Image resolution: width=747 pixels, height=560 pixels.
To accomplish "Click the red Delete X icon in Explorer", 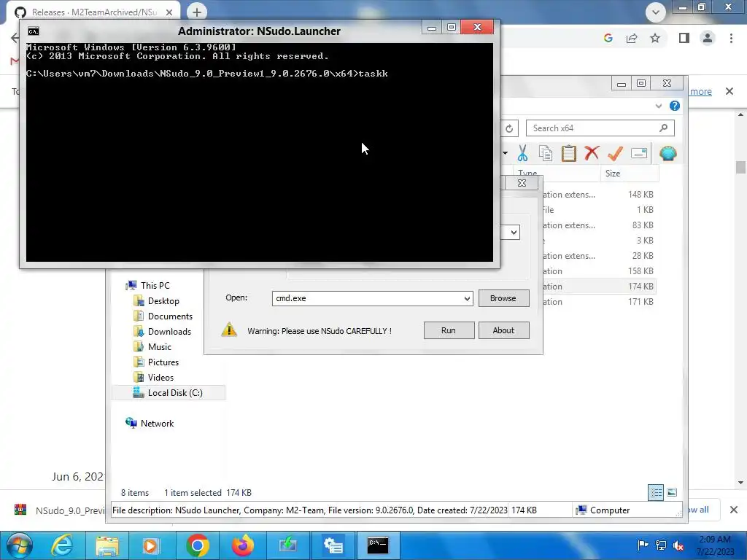I will coord(592,153).
